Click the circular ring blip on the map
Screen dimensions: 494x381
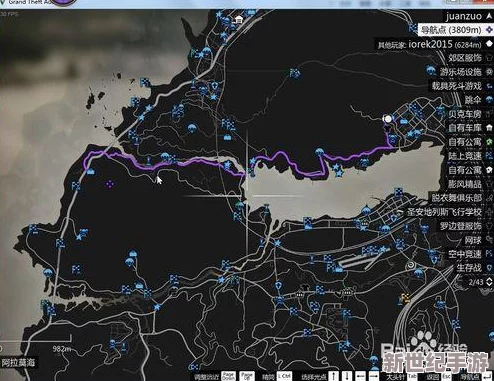point(411,265)
